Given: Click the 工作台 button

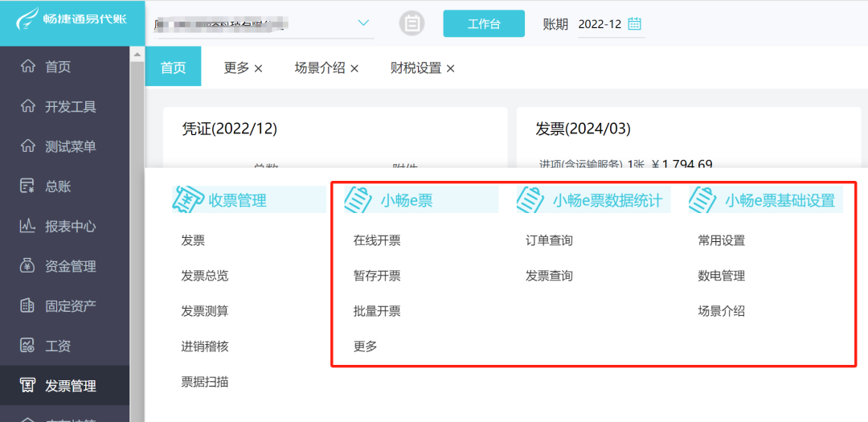Looking at the screenshot, I should 484,24.
